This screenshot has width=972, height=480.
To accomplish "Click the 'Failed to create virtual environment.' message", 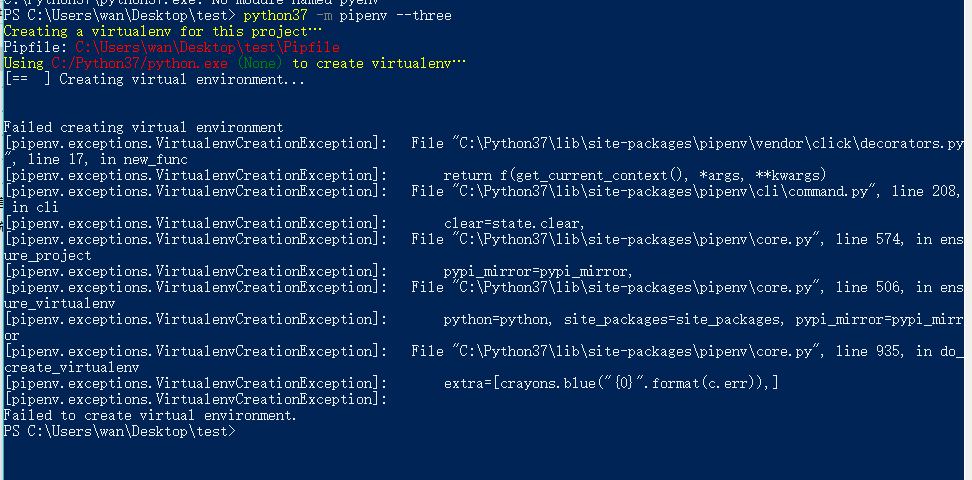I will pyautogui.click(x=150, y=416).
